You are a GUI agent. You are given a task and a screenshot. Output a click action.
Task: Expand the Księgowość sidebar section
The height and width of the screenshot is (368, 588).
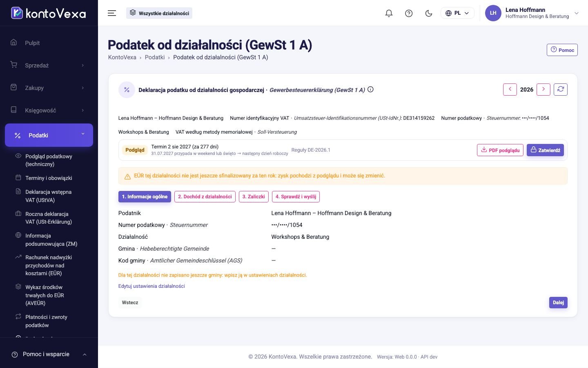point(49,110)
